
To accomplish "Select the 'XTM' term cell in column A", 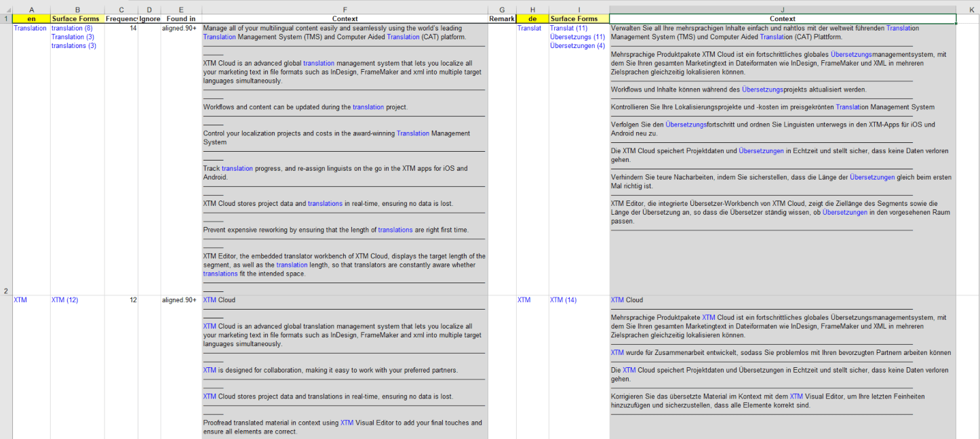I will point(31,367).
